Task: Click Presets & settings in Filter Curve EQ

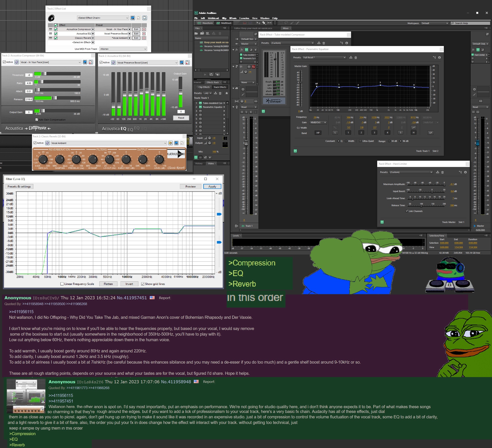Action: pos(19,187)
